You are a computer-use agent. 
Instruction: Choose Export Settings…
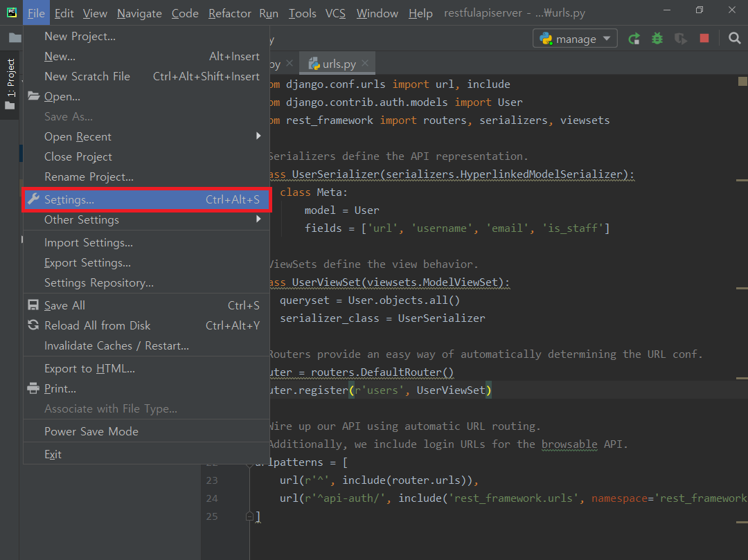click(x=146, y=262)
